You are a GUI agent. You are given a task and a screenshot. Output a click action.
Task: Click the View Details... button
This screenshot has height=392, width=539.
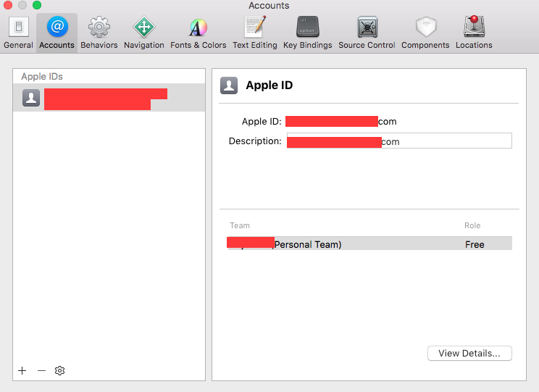(x=469, y=353)
